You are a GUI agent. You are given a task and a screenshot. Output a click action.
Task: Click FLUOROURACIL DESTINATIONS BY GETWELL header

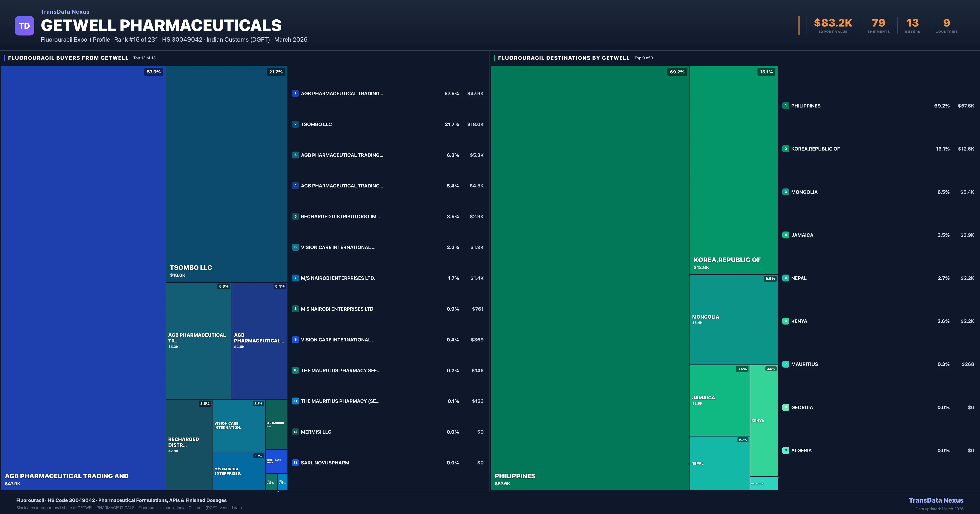tap(564, 58)
